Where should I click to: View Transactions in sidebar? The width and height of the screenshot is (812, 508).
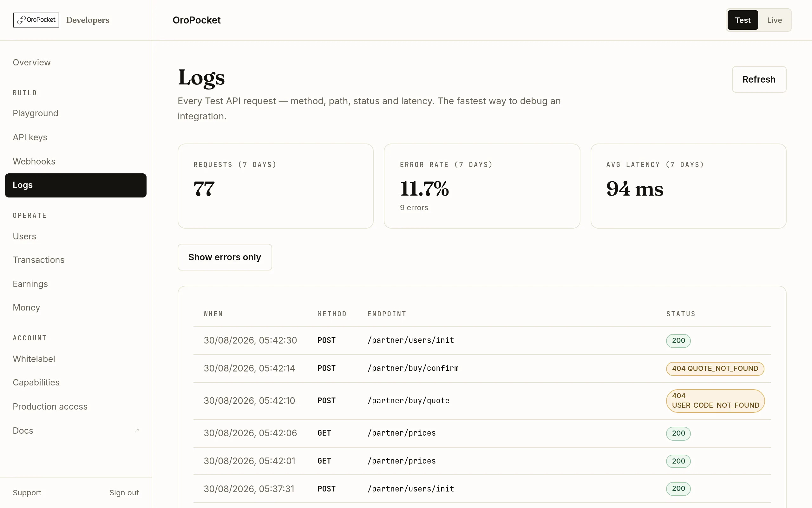tap(76, 260)
